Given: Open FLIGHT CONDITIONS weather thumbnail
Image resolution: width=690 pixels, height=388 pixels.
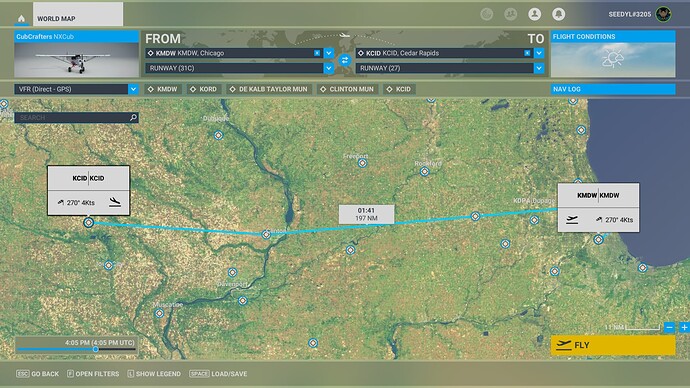Looking at the screenshot, I should (613, 54).
